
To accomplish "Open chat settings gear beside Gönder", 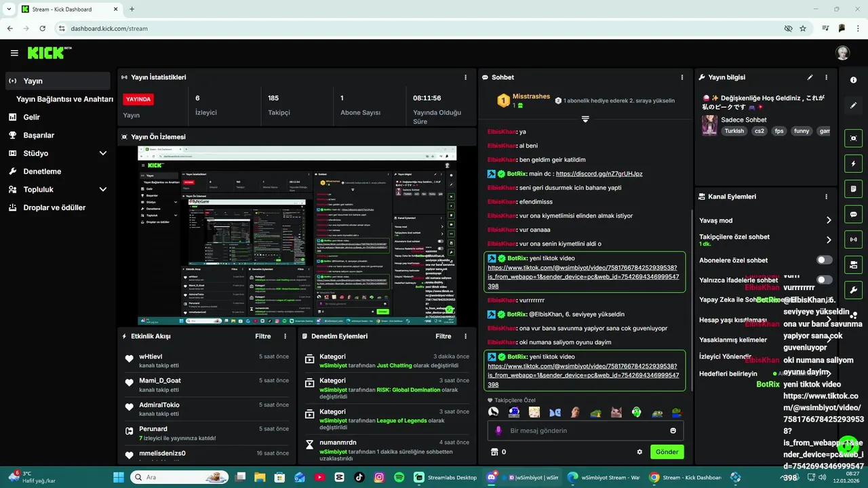I will click(x=639, y=452).
